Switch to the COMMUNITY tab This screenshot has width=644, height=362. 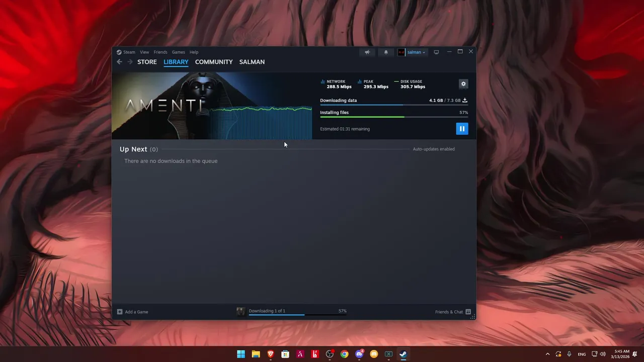click(214, 62)
